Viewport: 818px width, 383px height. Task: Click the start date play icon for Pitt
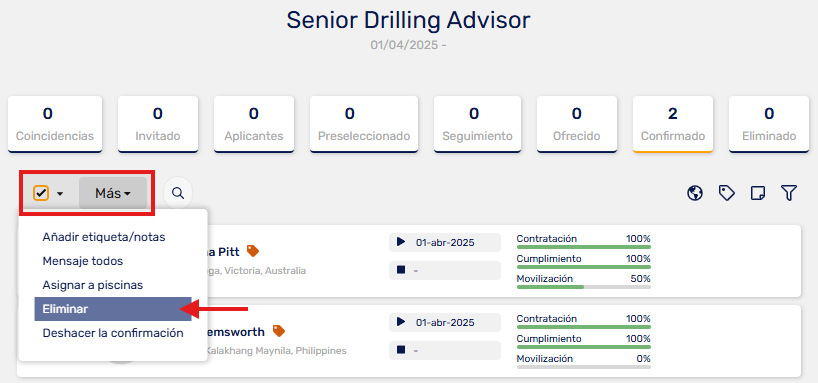pyautogui.click(x=401, y=242)
